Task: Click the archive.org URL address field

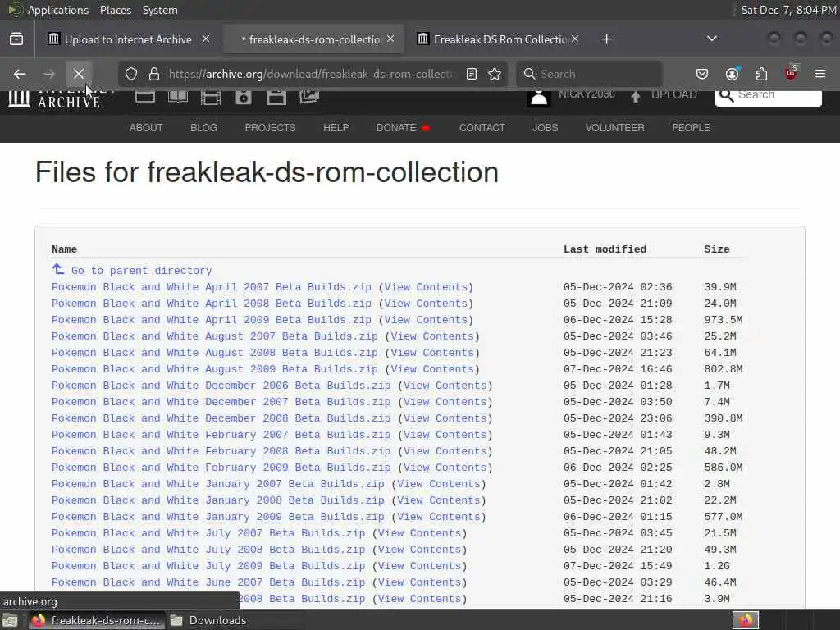Action: click(311, 74)
